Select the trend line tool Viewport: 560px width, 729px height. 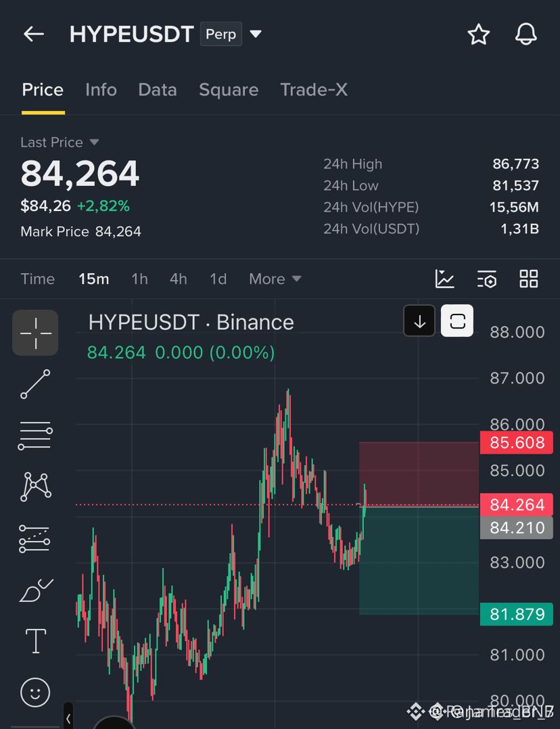[x=35, y=384]
